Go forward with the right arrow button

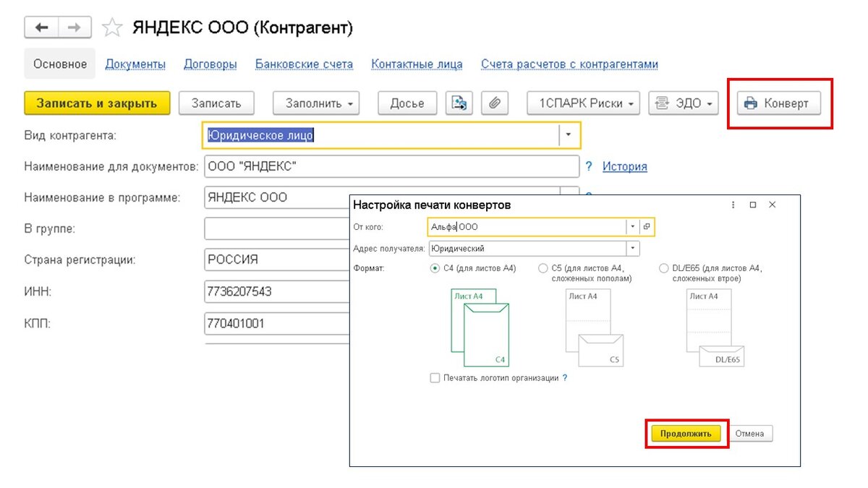75,27
